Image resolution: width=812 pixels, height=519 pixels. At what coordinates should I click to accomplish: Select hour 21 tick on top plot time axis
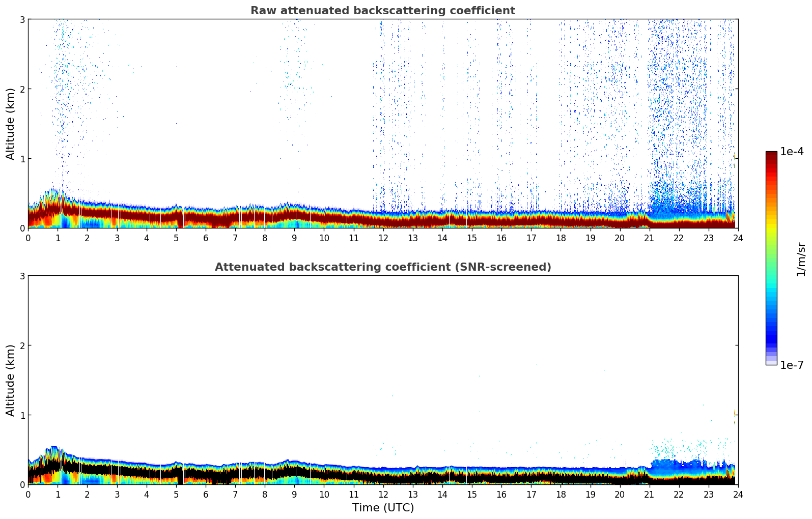click(x=649, y=238)
